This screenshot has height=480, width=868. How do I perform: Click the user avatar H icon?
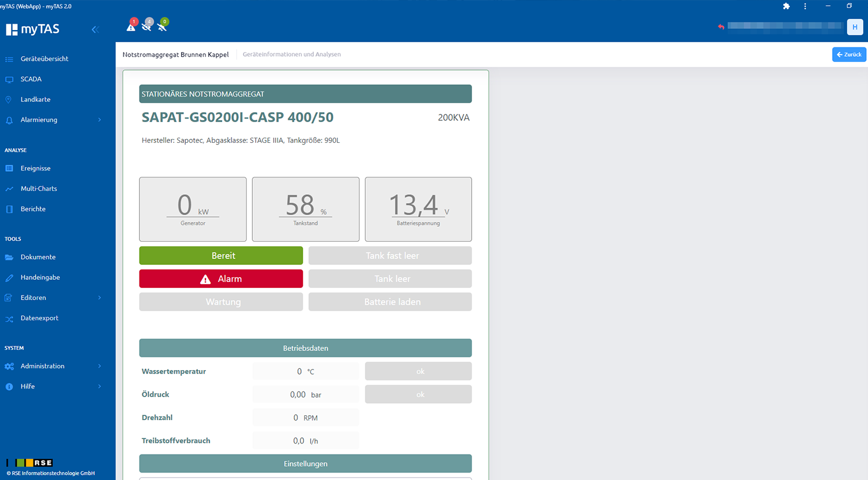pyautogui.click(x=855, y=27)
